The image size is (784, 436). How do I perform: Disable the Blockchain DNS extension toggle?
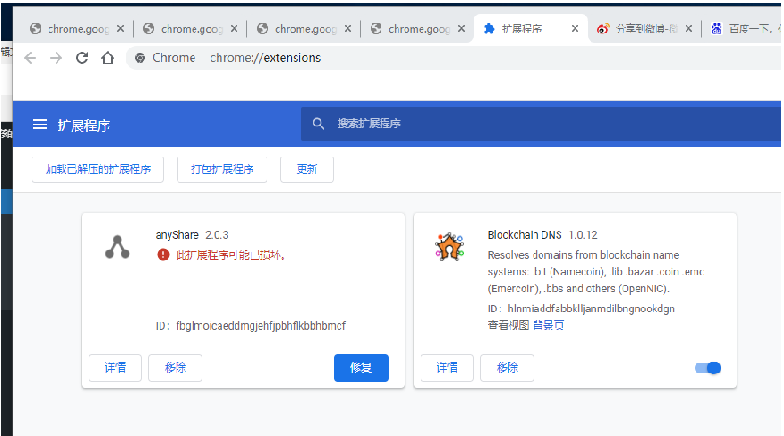pyautogui.click(x=708, y=368)
